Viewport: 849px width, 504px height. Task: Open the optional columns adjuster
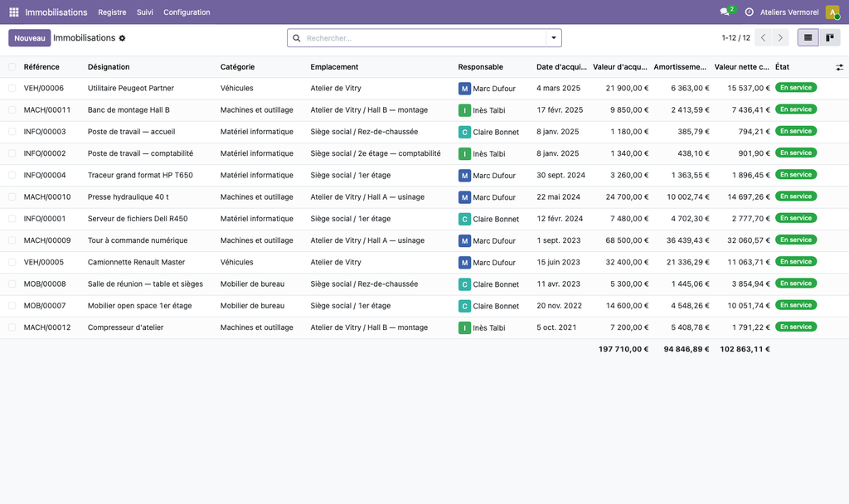839,67
